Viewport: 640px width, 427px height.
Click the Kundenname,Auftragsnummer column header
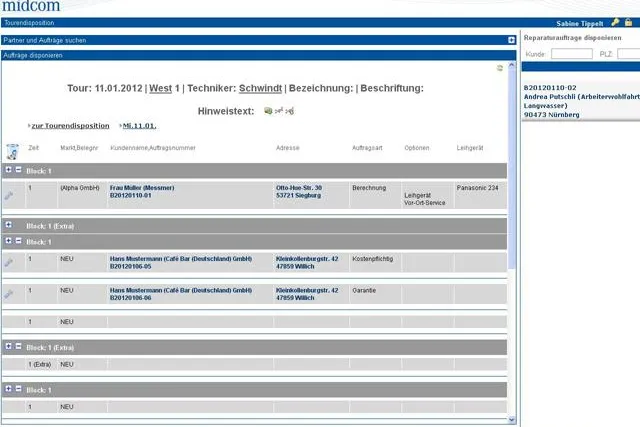(x=153, y=148)
